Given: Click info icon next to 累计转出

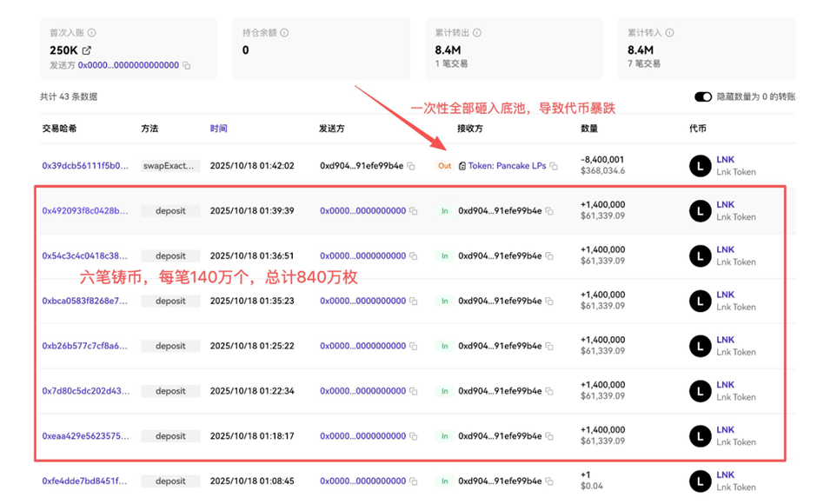Looking at the screenshot, I should 477,33.
